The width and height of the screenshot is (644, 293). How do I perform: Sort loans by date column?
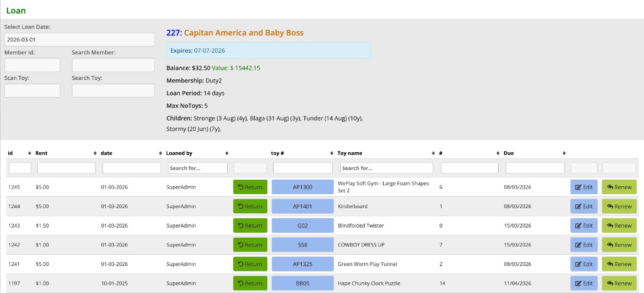[131, 153]
